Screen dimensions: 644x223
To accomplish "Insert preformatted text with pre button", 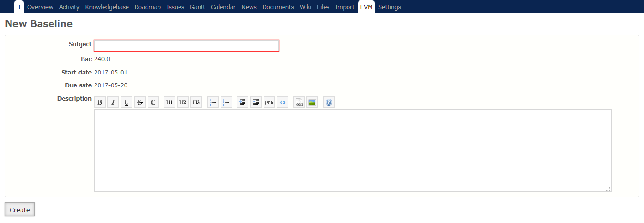I will 269,102.
